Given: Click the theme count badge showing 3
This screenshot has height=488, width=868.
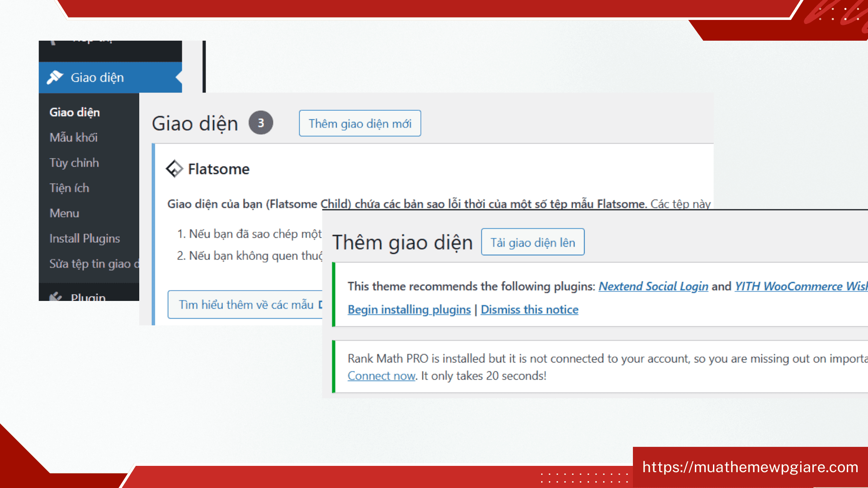Looking at the screenshot, I should [x=261, y=123].
